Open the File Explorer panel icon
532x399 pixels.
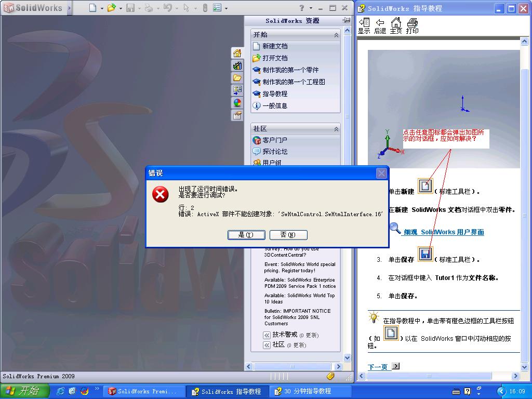pyautogui.click(x=236, y=77)
